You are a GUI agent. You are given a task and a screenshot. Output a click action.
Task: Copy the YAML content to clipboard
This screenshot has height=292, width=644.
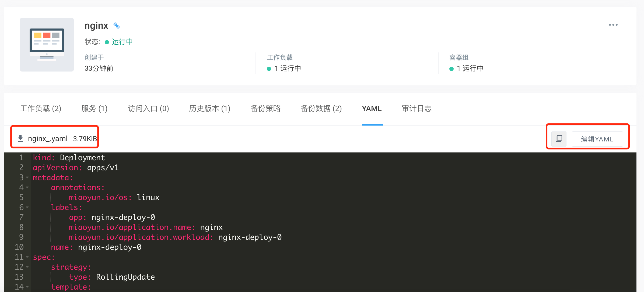pyautogui.click(x=559, y=139)
